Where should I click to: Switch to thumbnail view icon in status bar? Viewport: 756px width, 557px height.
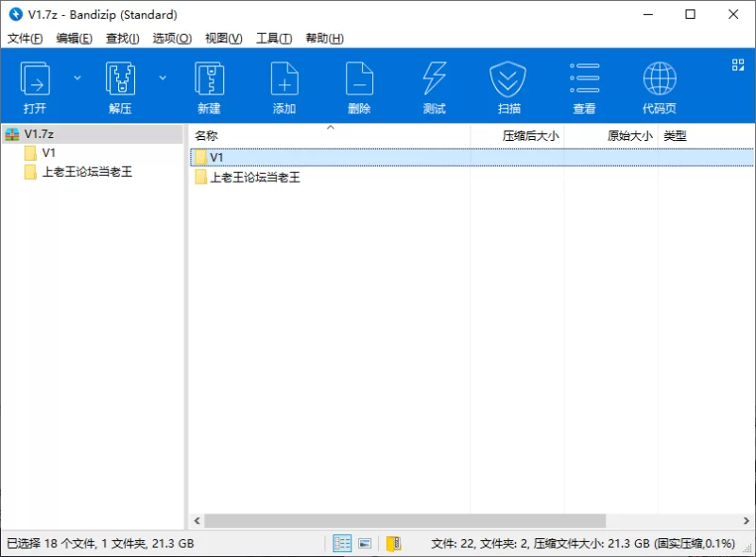coord(365,544)
